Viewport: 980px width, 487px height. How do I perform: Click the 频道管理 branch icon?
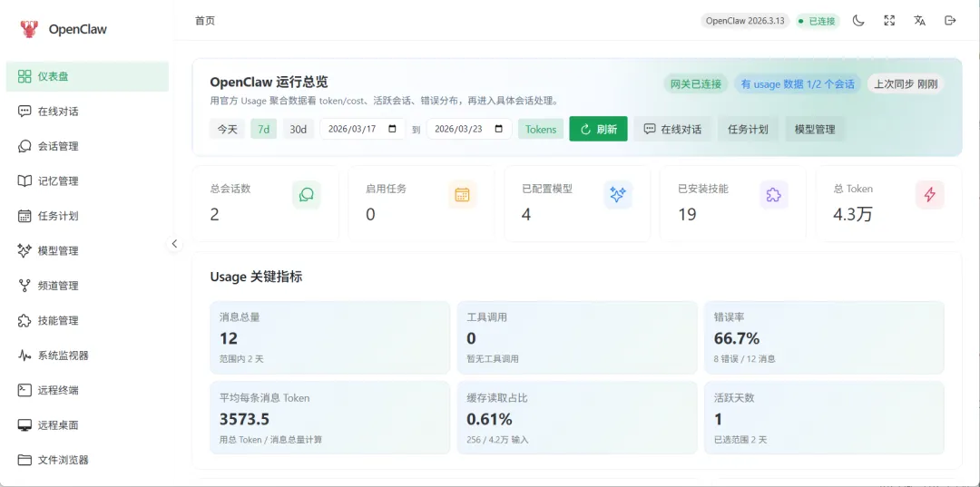pos(24,286)
